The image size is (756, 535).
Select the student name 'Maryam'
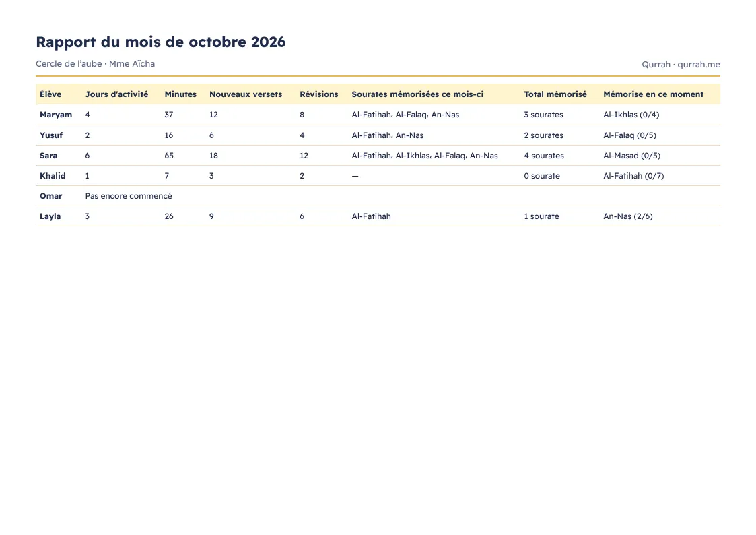(x=56, y=115)
